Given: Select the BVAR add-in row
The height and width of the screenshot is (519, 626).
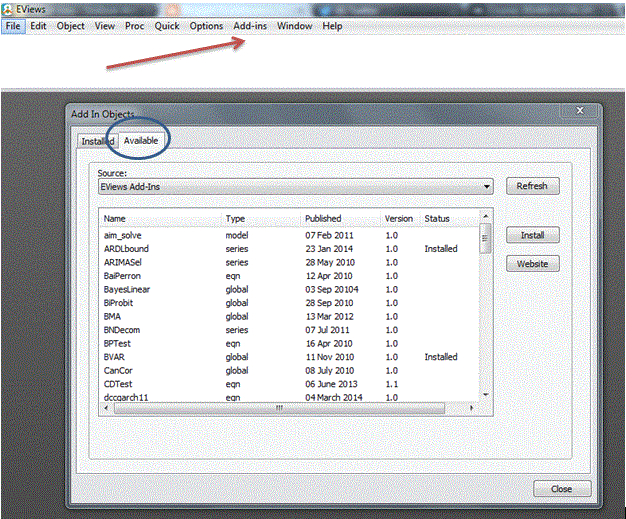Looking at the screenshot, I should [289, 357].
